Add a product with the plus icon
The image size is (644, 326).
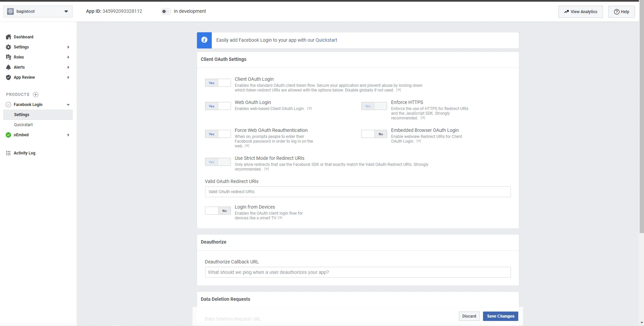click(x=36, y=95)
